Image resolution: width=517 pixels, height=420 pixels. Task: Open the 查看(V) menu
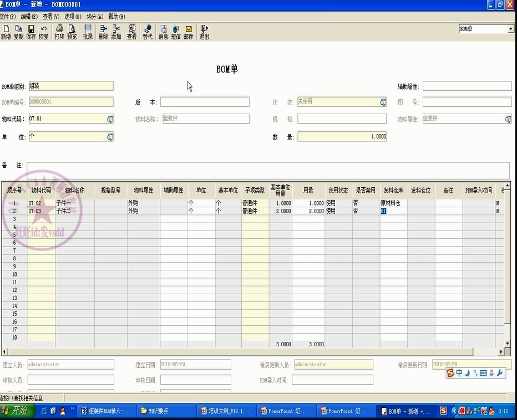(x=51, y=17)
